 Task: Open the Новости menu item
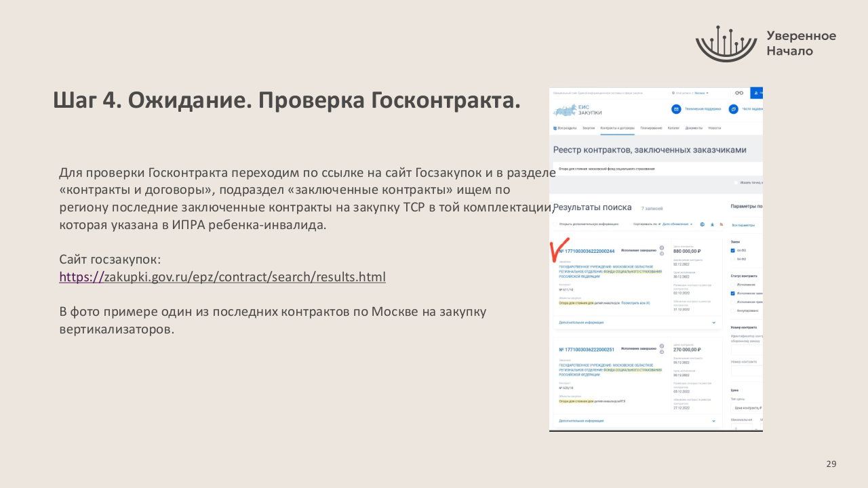[714, 127]
